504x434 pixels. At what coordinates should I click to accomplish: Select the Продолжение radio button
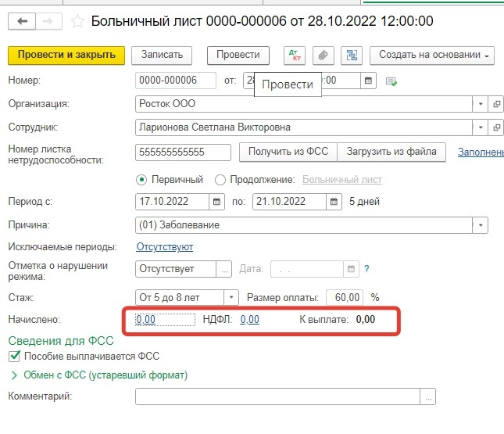pyautogui.click(x=220, y=180)
